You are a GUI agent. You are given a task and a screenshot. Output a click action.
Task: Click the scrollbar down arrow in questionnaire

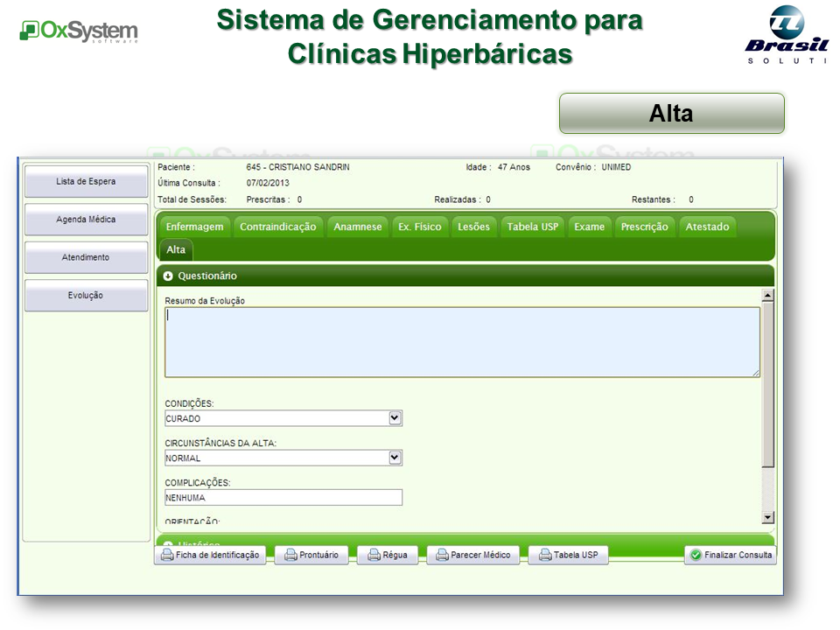[768, 517]
